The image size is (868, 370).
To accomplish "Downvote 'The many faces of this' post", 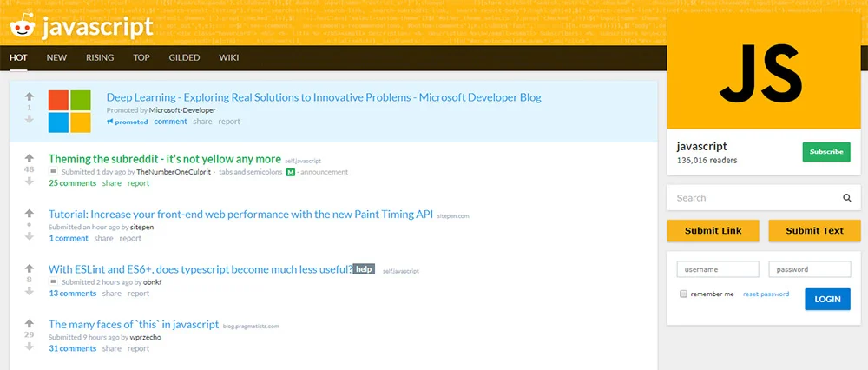I will (30, 347).
